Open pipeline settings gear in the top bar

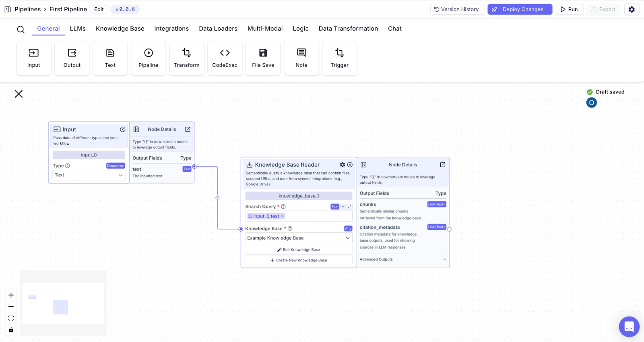632,9
